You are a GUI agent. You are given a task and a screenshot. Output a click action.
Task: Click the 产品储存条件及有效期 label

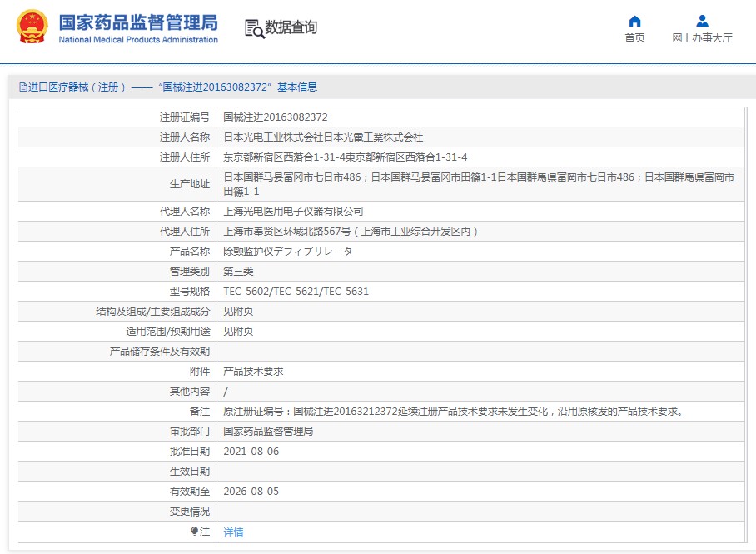point(160,352)
